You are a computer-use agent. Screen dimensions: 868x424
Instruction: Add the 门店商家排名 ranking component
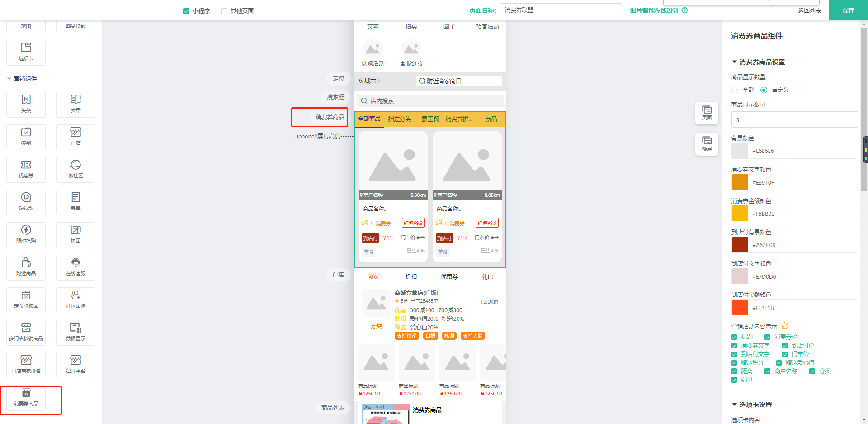pos(26,365)
